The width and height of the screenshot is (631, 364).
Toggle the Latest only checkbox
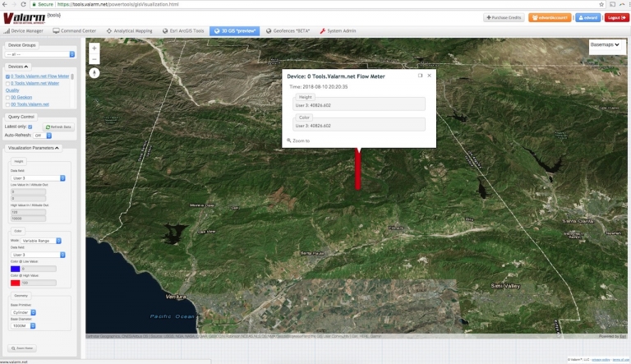30,127
